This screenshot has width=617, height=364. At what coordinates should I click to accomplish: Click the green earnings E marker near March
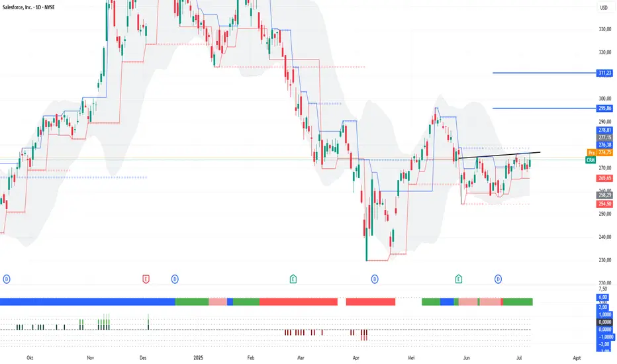[x=293, y=279]
